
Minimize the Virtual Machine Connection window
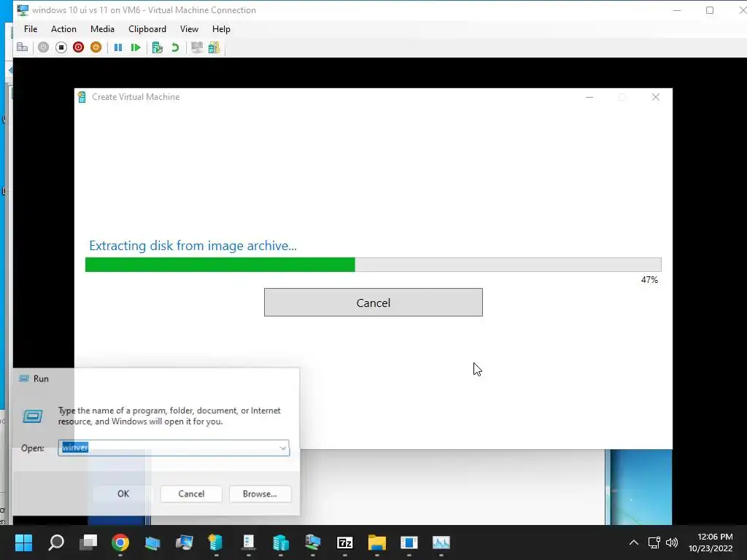[x=676, y=10]
